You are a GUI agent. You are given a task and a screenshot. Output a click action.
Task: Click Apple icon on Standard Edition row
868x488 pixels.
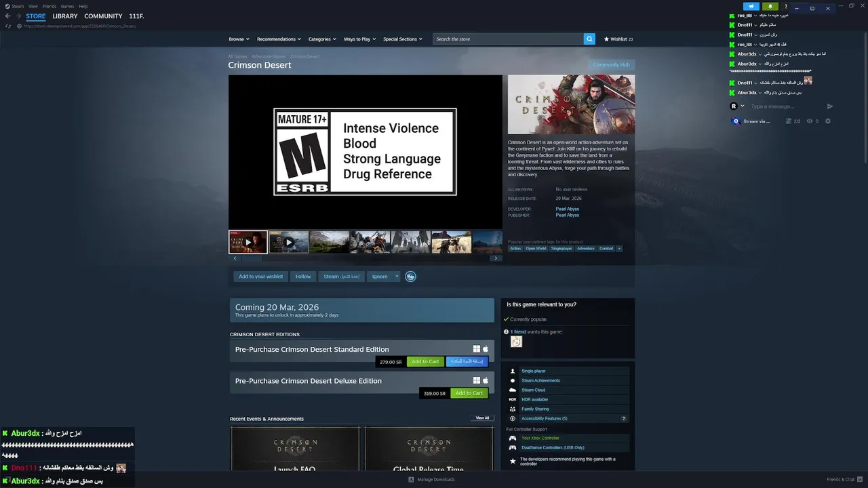[486, 349]
